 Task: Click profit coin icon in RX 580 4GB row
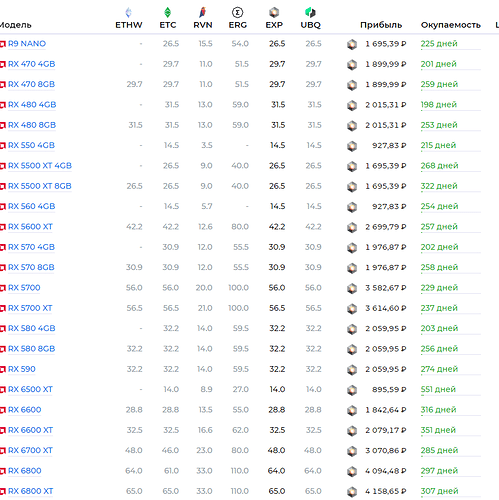(352, 329)
